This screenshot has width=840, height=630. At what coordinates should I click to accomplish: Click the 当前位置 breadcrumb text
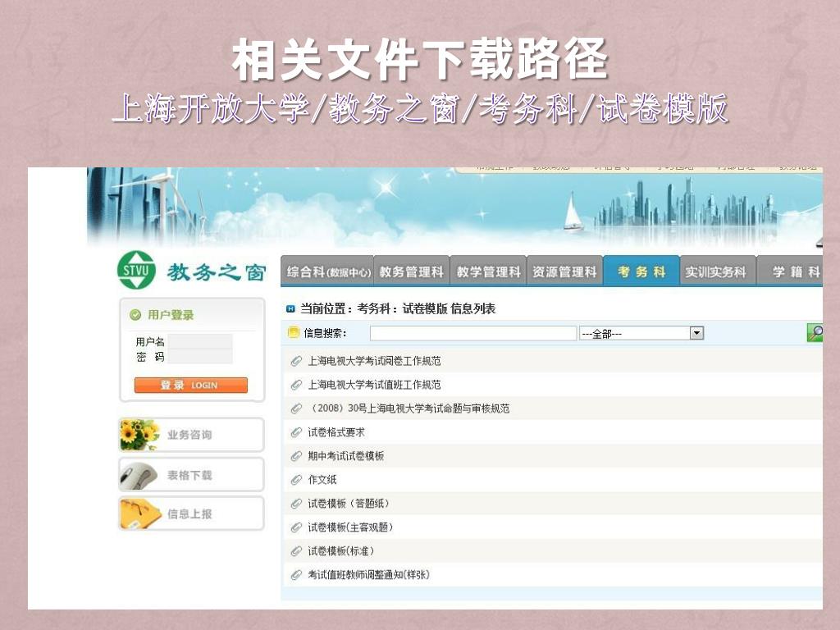click(398, 308)
